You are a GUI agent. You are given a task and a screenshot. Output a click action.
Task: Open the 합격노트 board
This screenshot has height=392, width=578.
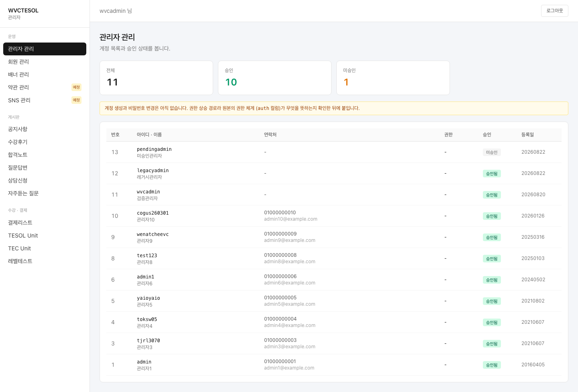45,155
